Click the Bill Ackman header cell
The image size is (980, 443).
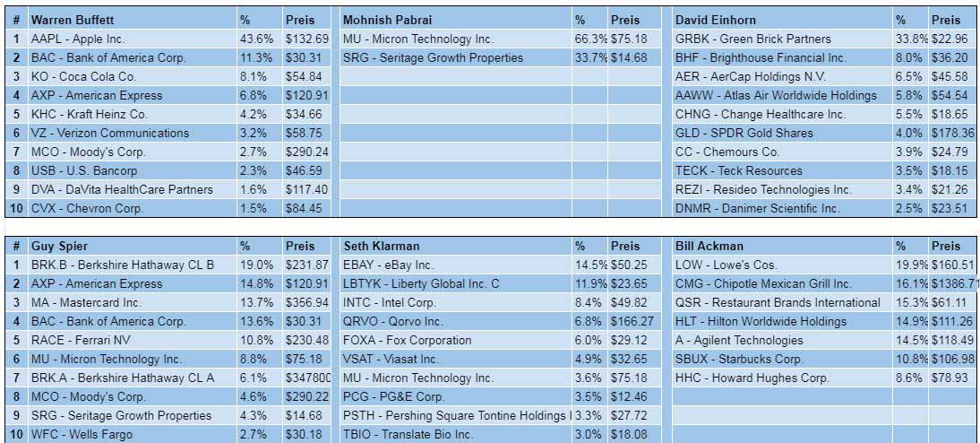click(782, 246)
